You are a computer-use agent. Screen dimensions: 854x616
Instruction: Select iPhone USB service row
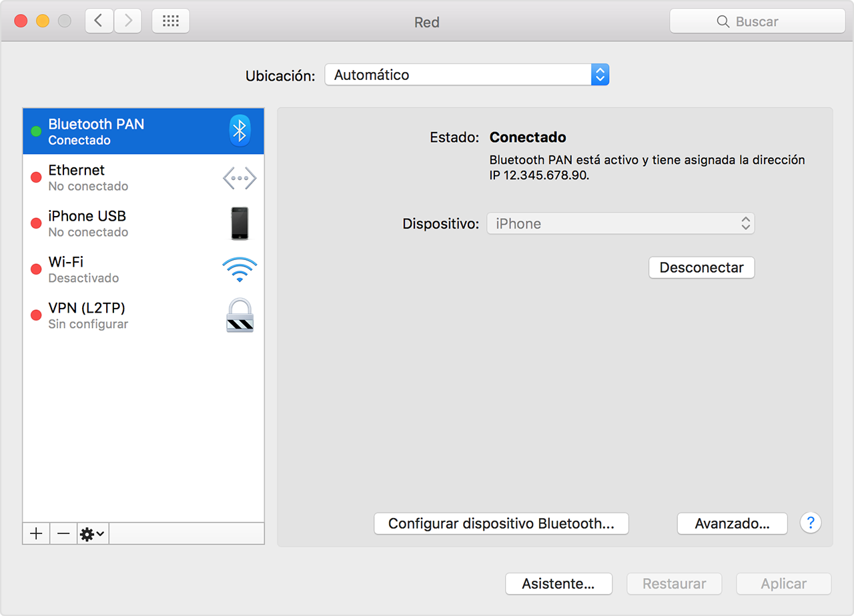[143, 223]
